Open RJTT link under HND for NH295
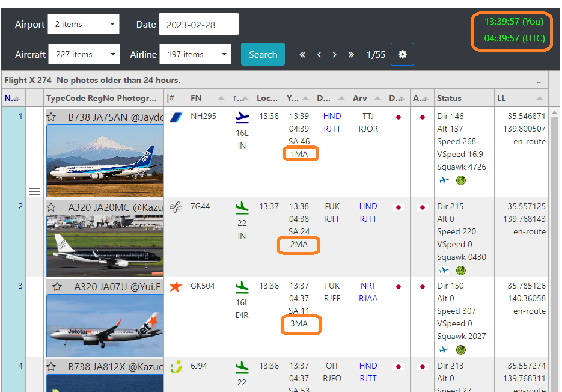Viewport: 562px width, 392px height. pyautogui.click(x=332, y=129)
